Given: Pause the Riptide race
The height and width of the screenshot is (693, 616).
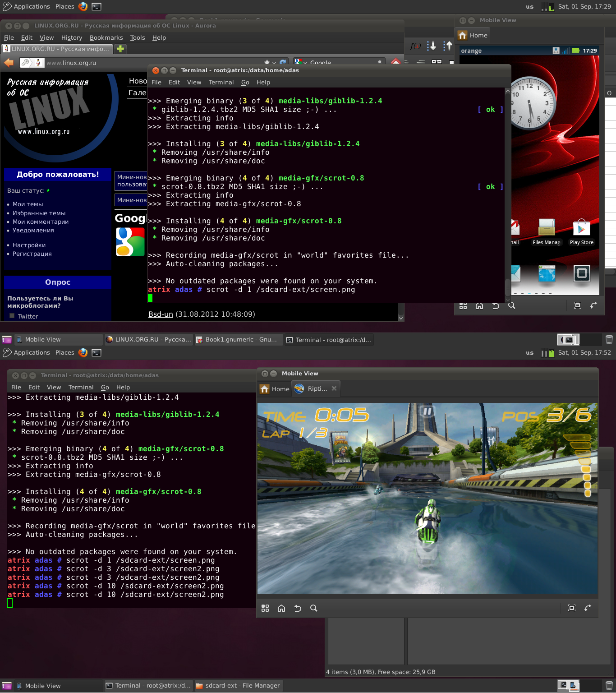Looking at the screenshot, I should coord(427,411).
